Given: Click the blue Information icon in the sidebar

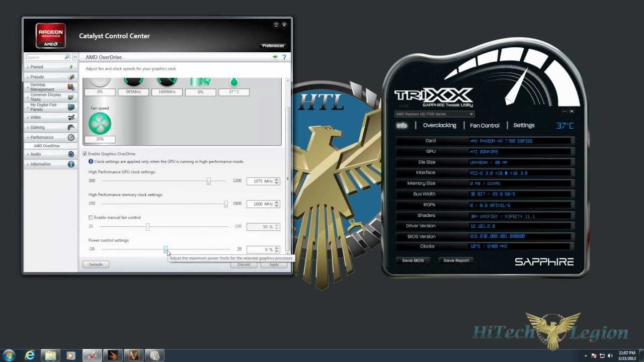Looking at the screenshot, I should [x=71, y=164].
